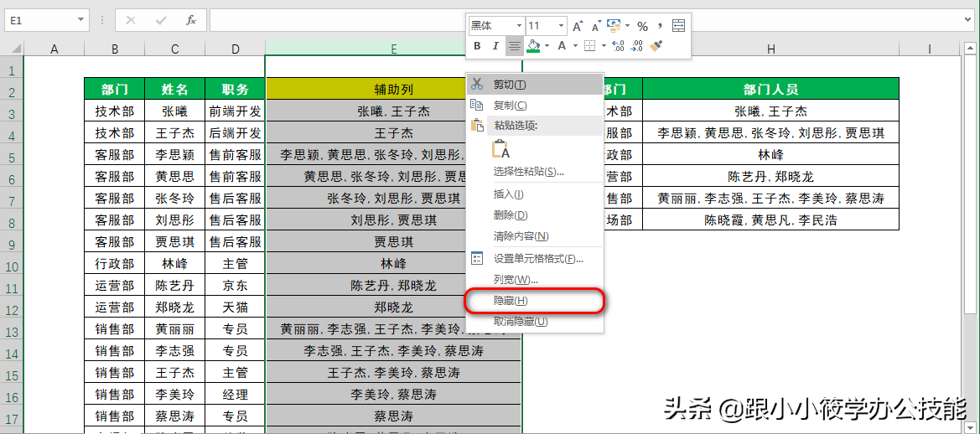Apply the green fill color bucket

pyautogui.click(x=533, y=45)
